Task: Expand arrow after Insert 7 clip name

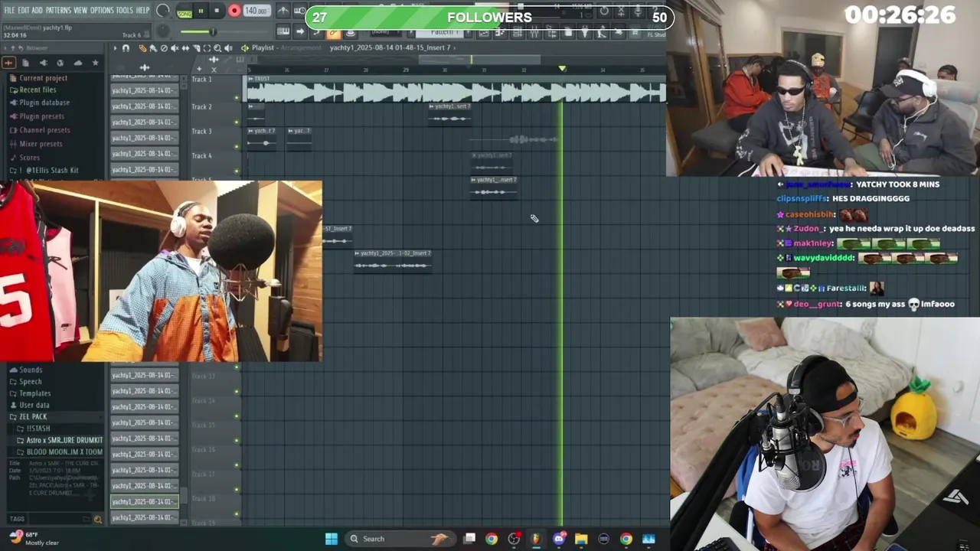Action: pos(454,48)
